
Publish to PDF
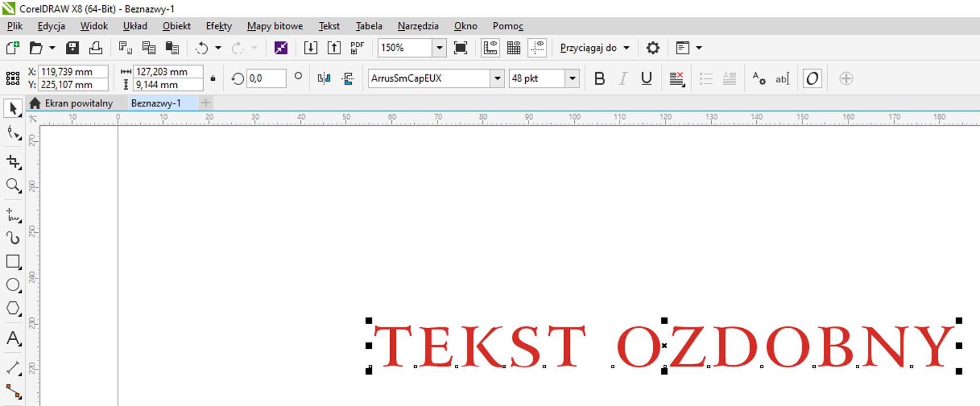pyautogui.click(x=358, y=48)
